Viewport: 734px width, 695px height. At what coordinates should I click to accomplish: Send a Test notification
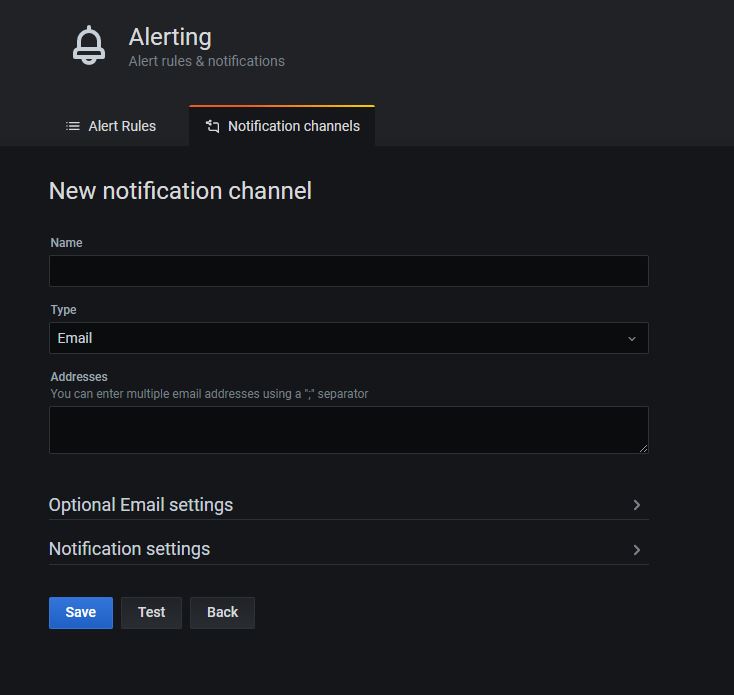coord(151,613)
